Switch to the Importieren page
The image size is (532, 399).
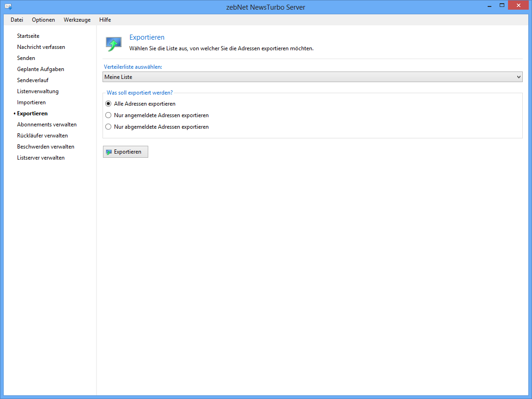point(31,102)
